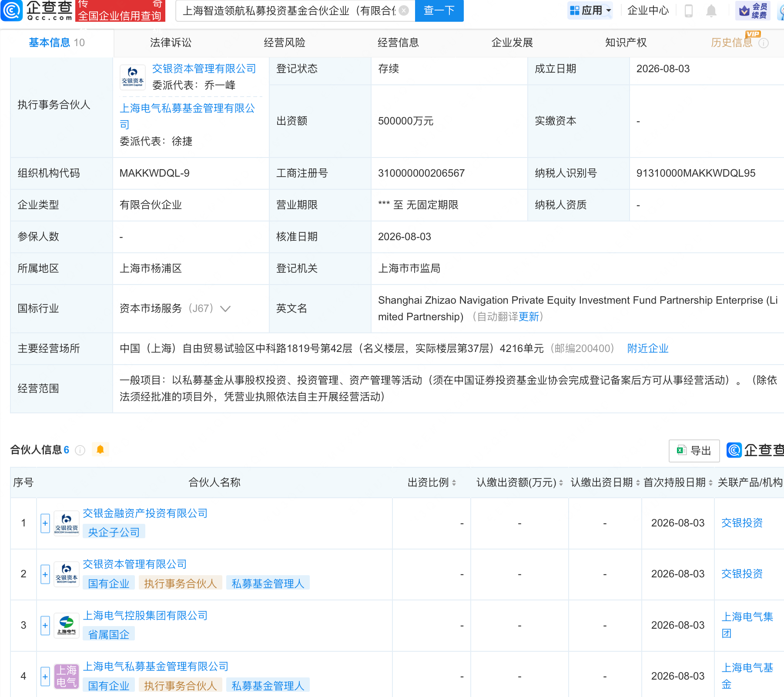The image size is (784, 697).
Task: Switch to the 基本信息 tab
Action: click(57, 43)
